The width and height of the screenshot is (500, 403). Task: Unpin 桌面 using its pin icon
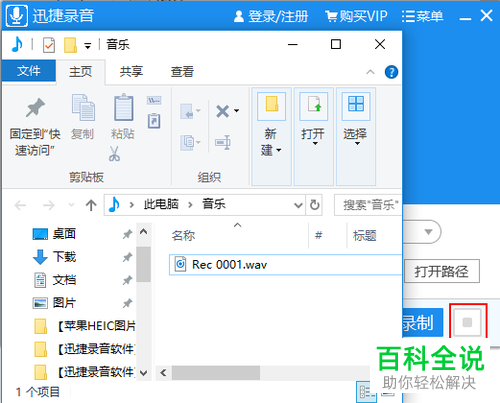coord(127,234)
